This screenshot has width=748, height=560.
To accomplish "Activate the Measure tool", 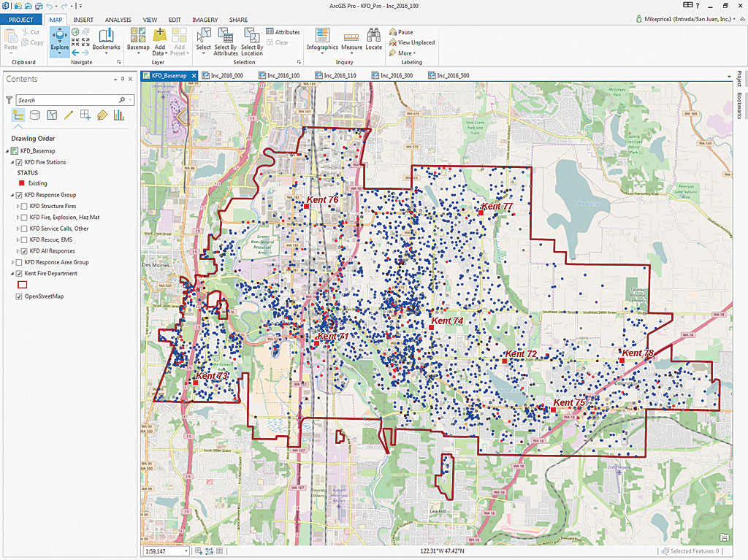I will [351, 42].
